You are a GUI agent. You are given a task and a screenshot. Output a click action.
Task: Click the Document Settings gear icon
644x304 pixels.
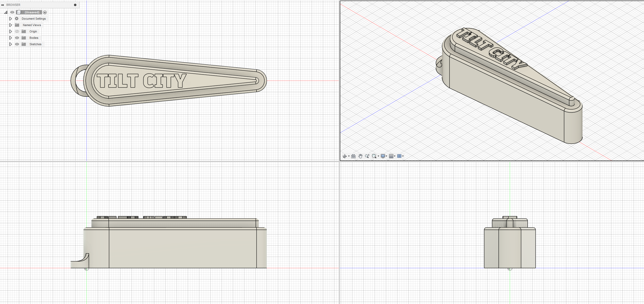click(17, 19)
